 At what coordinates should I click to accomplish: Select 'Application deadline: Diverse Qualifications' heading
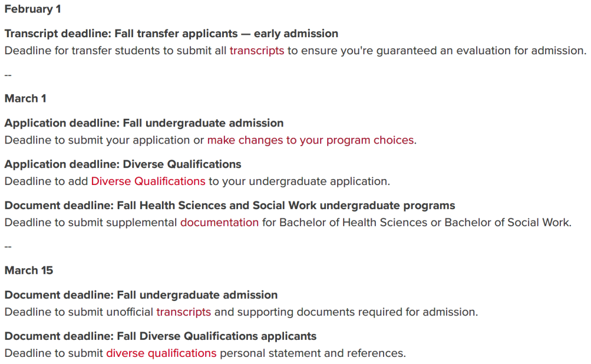point(123,164)
